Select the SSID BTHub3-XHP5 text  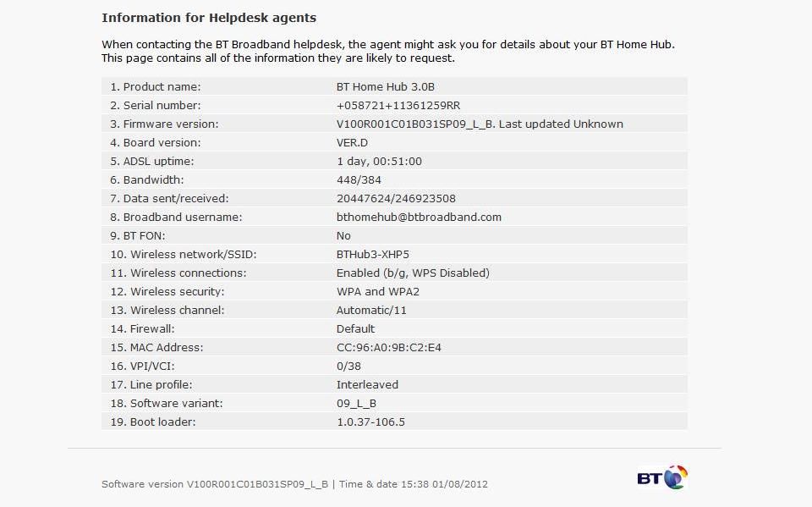(x=373, y=255)
